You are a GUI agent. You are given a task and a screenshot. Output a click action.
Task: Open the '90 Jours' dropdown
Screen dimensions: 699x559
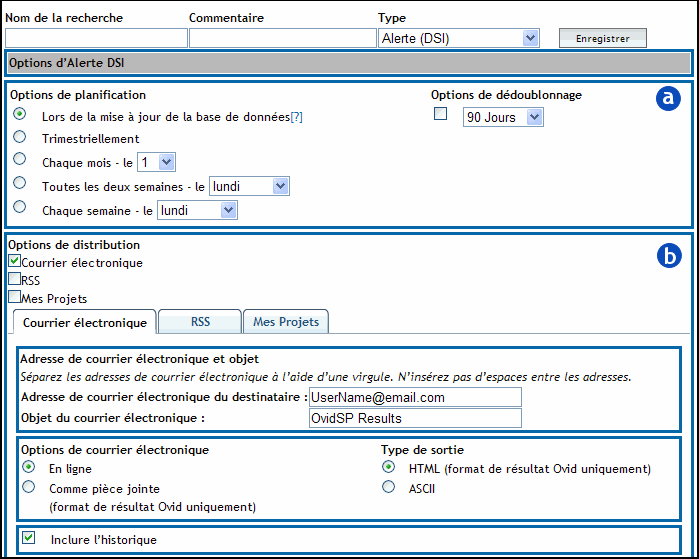pos(503,117)
